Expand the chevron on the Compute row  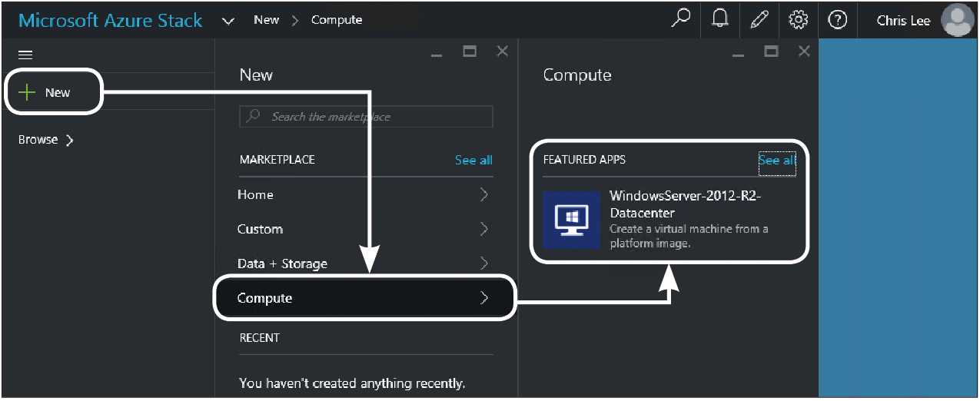[x=484, y=298]
